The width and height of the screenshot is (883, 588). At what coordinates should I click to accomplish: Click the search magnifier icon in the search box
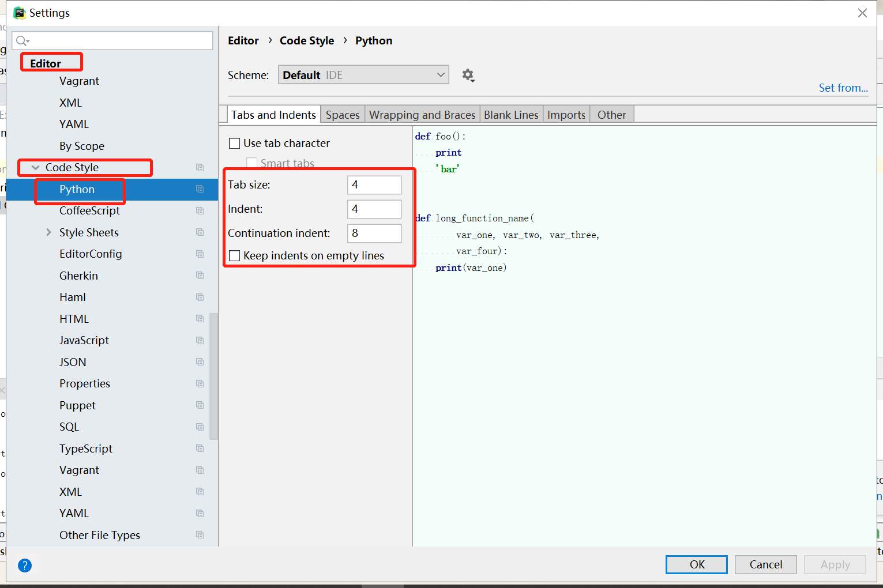click(x=22, y=40)
